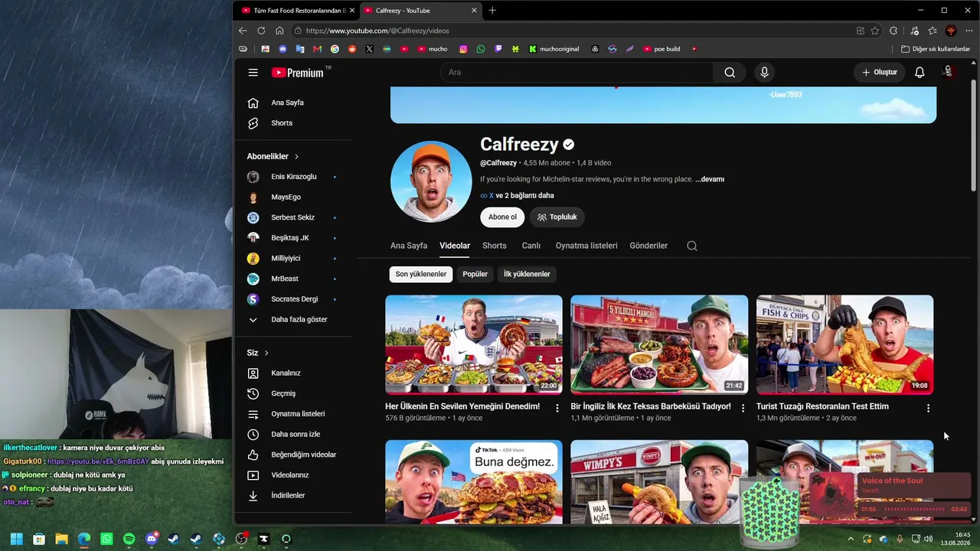Screen dimensions: 980x551
Task: Open browser settings three-dot menu
Action: [969, 31]
